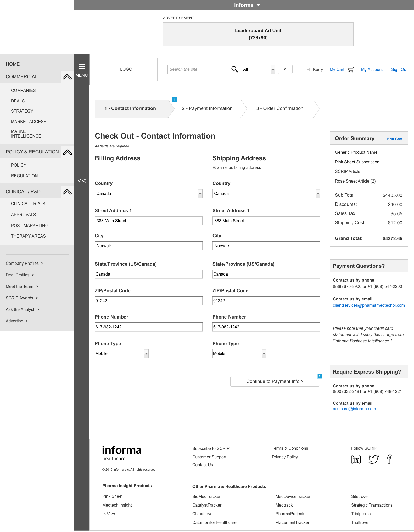Click the Leaderboard Ad Unit banner
The image size is (414, 532).
click(258, 34)
